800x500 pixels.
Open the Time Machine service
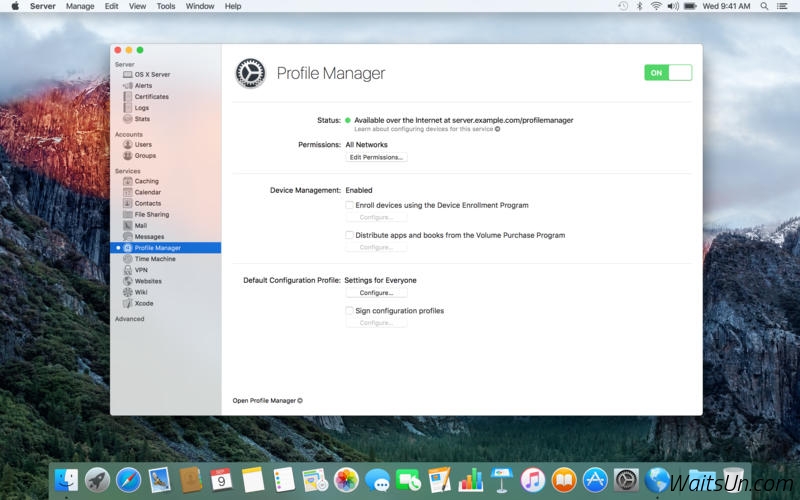(x=149, y=259)
